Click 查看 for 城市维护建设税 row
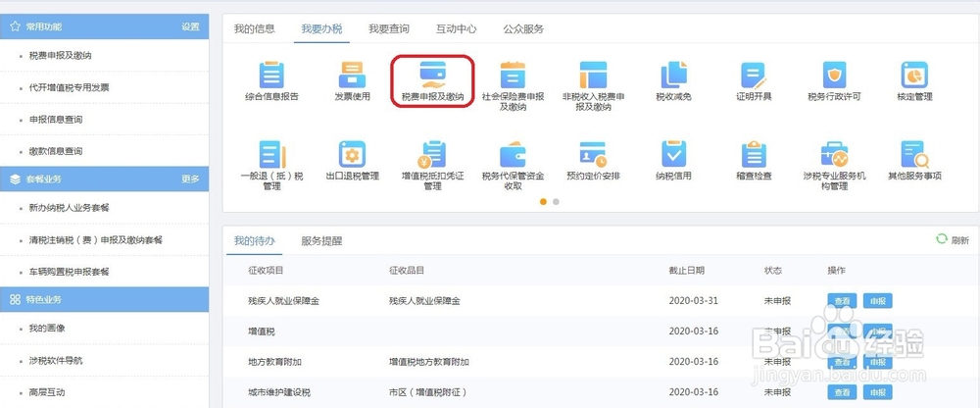 coord(842,393)
